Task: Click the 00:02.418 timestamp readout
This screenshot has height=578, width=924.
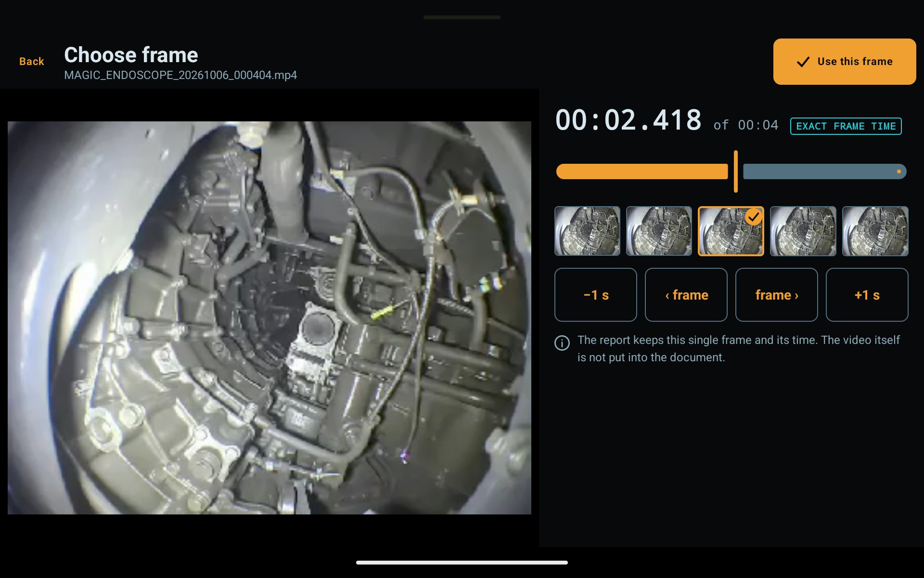Action: (629, 120)
